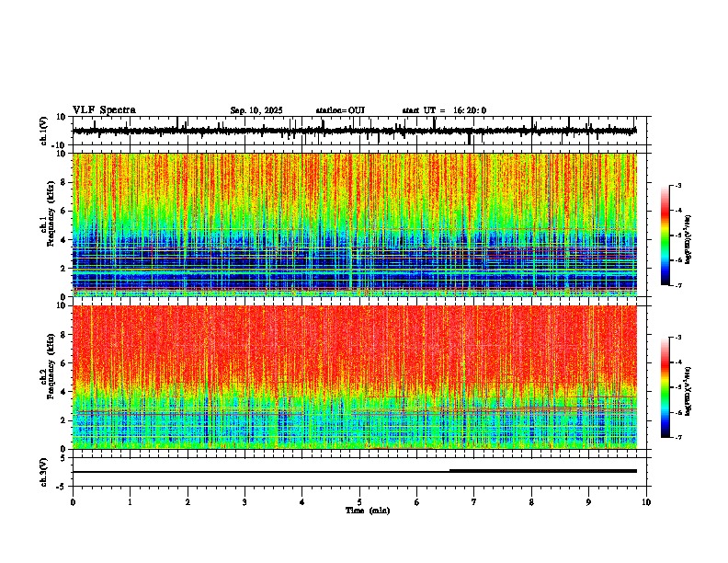Click time axis tick label 5
Image resolution: width=728 pixels, height=563 pixels.
(359, 502)
